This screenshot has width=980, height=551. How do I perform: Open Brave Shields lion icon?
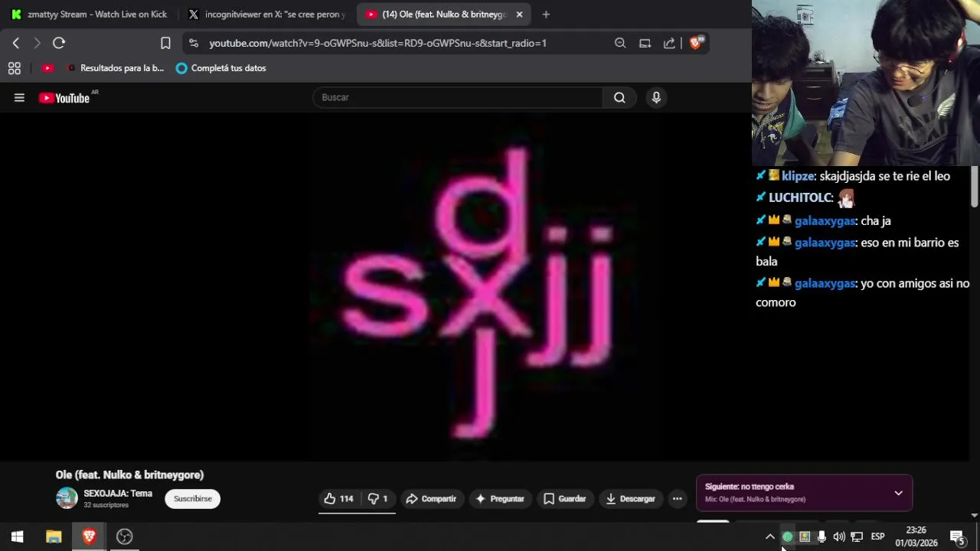[696, 43]
